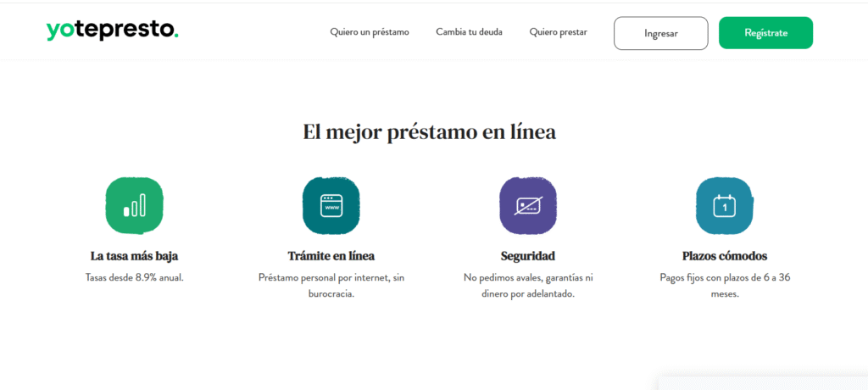
Task: Open the Cambia tu deuda menu item
Action: pos(469,32)
